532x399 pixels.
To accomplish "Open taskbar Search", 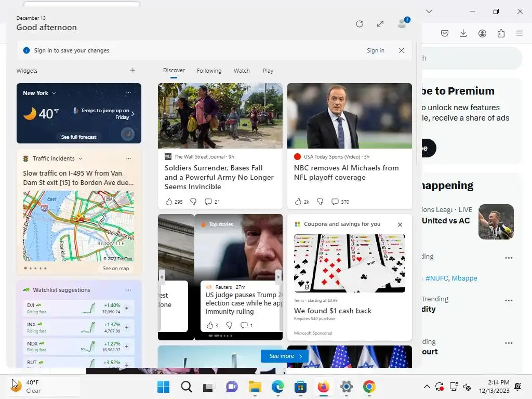I will pos(187,387).
